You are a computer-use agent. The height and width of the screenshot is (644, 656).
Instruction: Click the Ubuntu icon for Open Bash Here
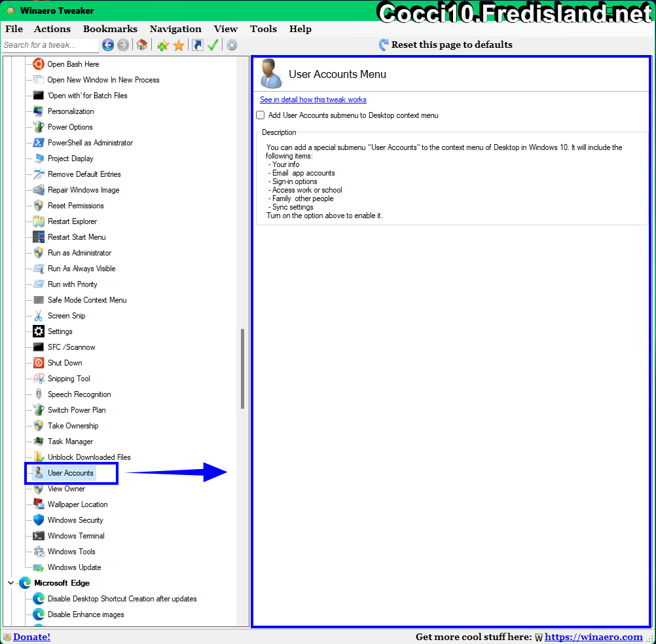pos(39,64)
